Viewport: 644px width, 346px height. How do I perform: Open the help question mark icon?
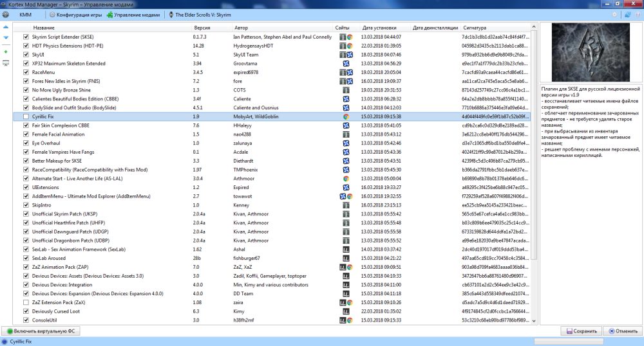point(638,15)
